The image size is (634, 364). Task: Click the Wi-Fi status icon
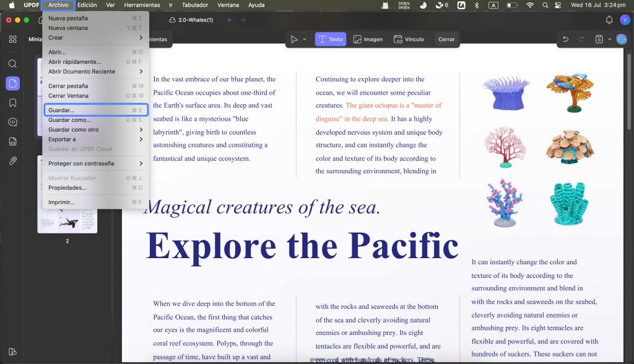pyautogui.click(x=530, y=5)
